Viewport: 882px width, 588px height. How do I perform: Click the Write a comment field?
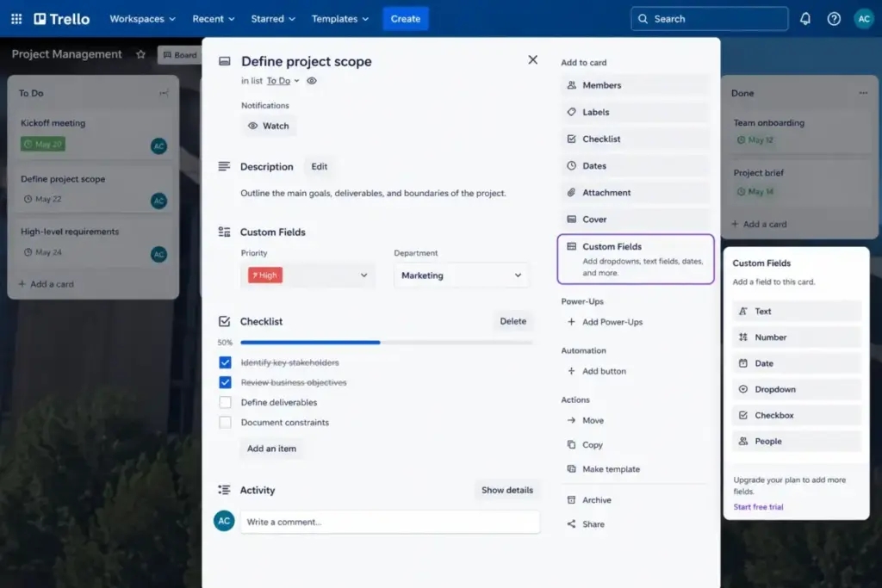tap(390, 523)
